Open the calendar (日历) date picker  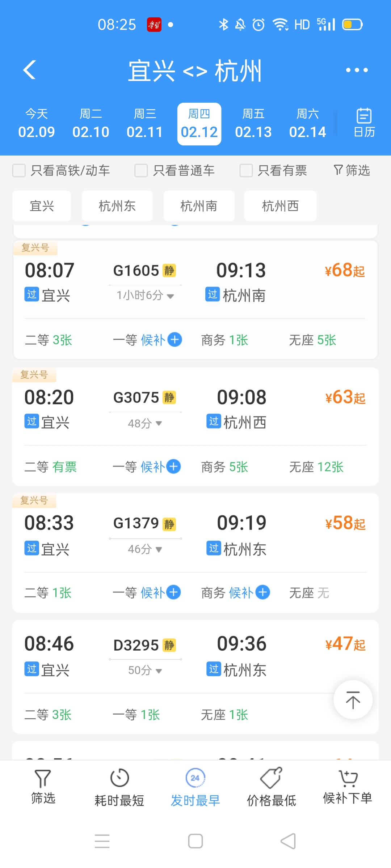click(x=364, y=123)
